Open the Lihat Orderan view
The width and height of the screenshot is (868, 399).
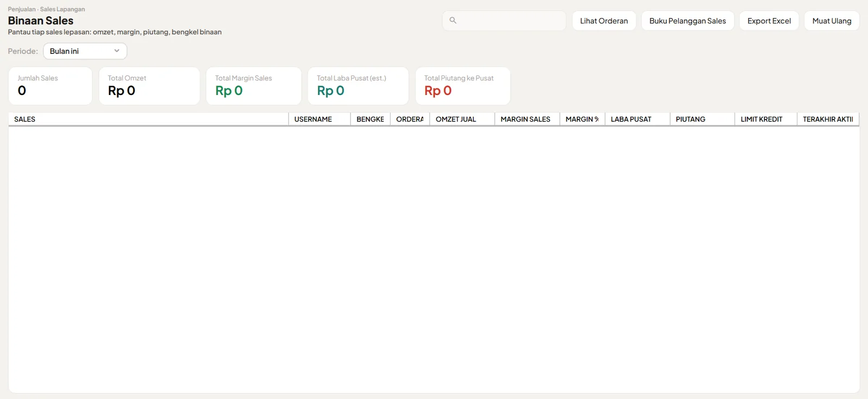[x=604, y=21]
